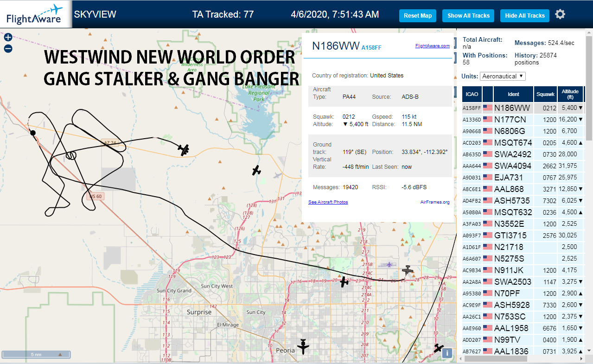Click the US flag in N177CN row

(x=488, y=119)
